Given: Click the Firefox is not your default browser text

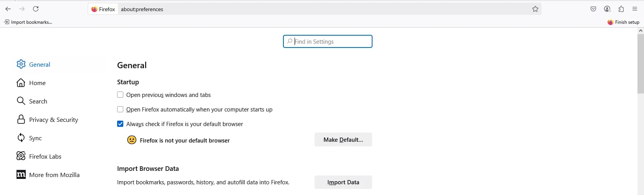Looking at the screenshot, I should click(x=185, y=141).
